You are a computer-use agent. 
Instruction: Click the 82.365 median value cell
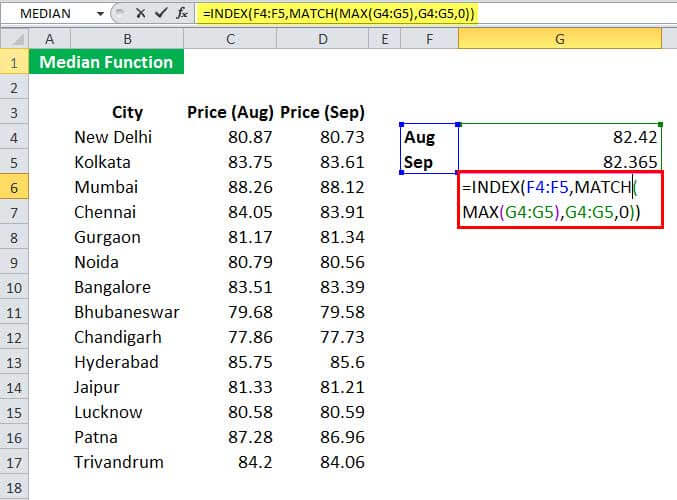[x=560, y=161]
